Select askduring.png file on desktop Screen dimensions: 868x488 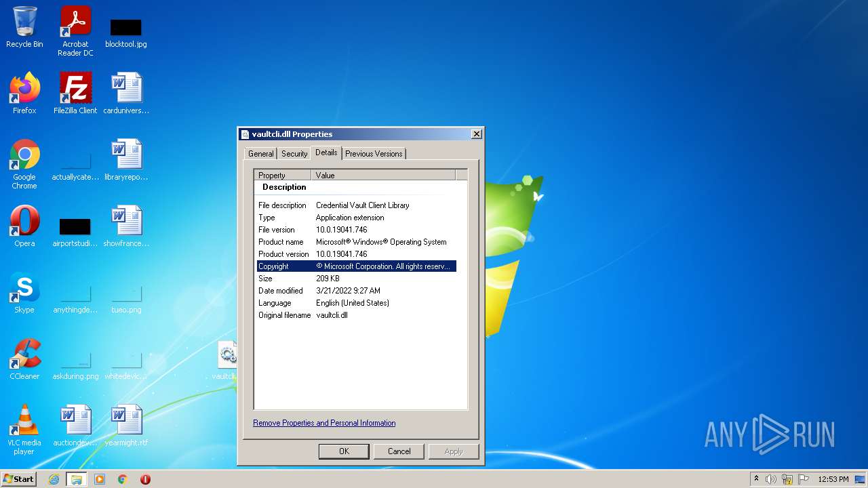pyautogui.click(x=75, y=364)
